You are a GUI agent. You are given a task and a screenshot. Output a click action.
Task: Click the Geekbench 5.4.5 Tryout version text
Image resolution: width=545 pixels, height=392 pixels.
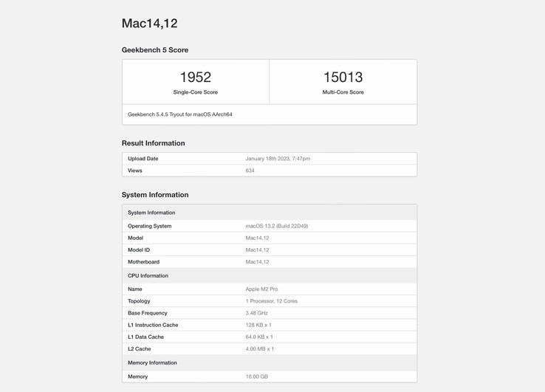pyautogui.click(x=179, y=114)
